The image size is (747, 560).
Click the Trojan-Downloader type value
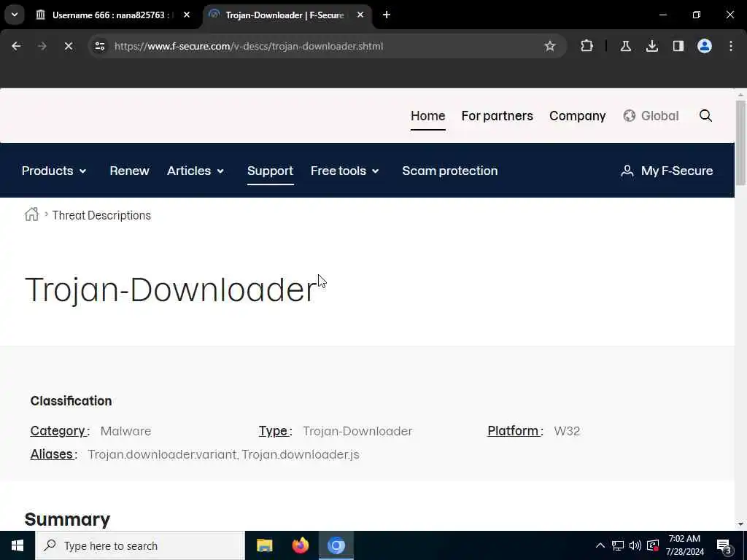(357, 431)
